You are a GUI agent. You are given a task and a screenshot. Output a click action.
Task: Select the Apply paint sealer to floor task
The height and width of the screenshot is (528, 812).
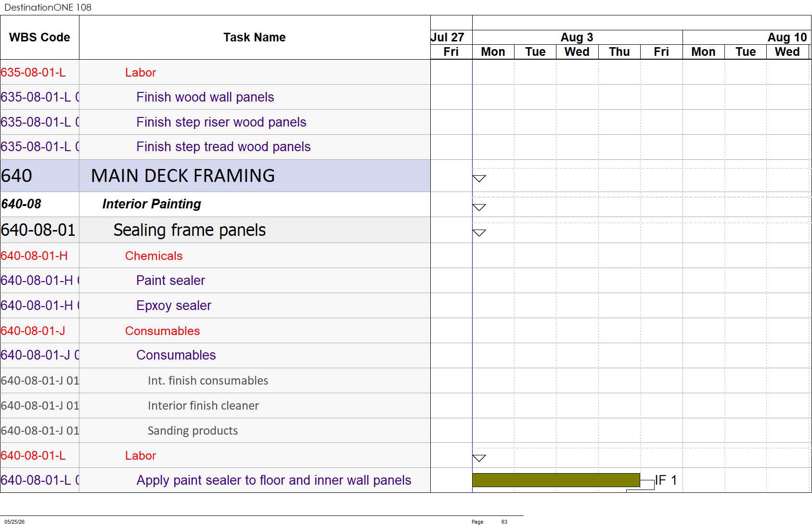click(x=274, y=480)
